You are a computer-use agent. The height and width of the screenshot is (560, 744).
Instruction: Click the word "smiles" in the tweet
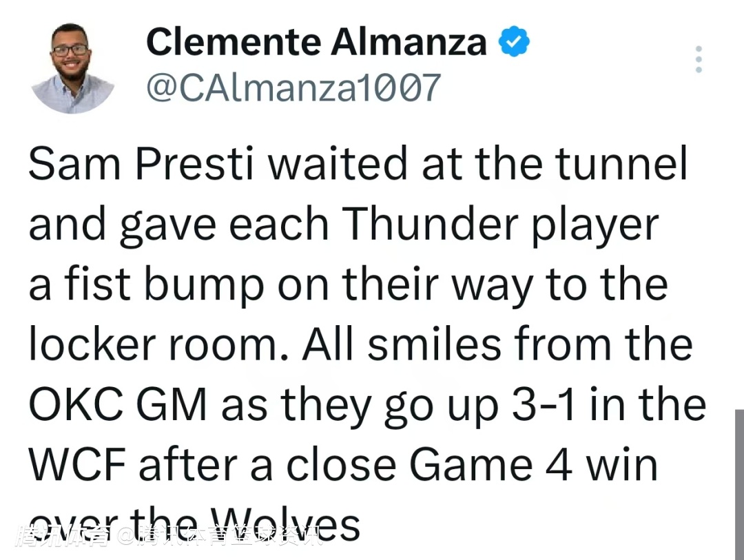pos(434,345)
